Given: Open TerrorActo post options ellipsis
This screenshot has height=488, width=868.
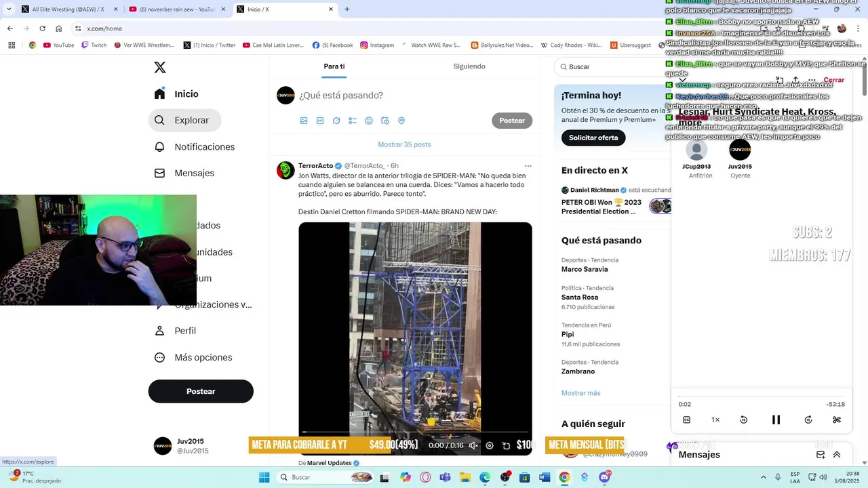Looking at the screenshot, I should [528, 166].
